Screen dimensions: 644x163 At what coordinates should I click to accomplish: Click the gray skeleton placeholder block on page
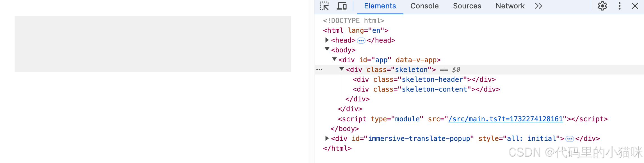coord(153,44)
